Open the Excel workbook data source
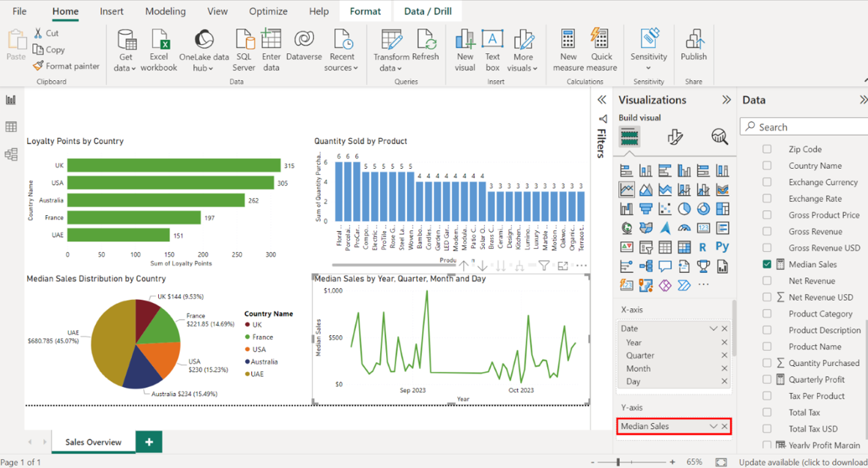The height and width of the screenshot is (468, 868). pyautogui.click(x=159, y=49)
